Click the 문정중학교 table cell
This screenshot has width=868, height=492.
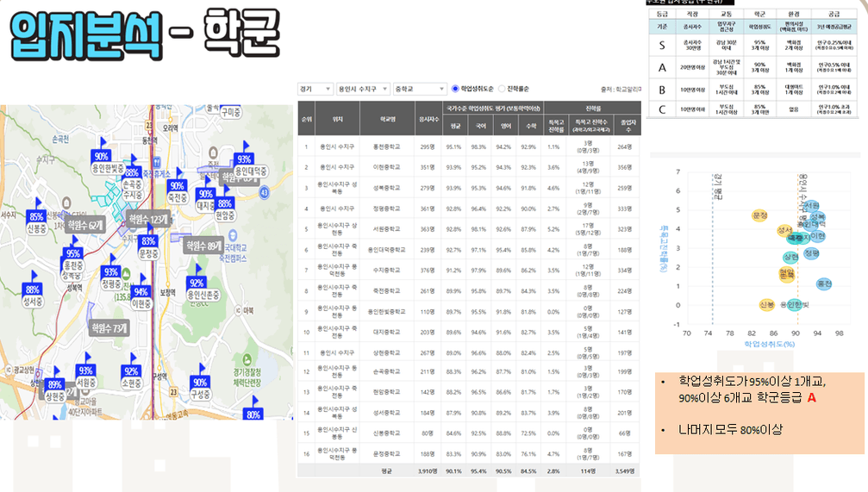coord(386,454)
